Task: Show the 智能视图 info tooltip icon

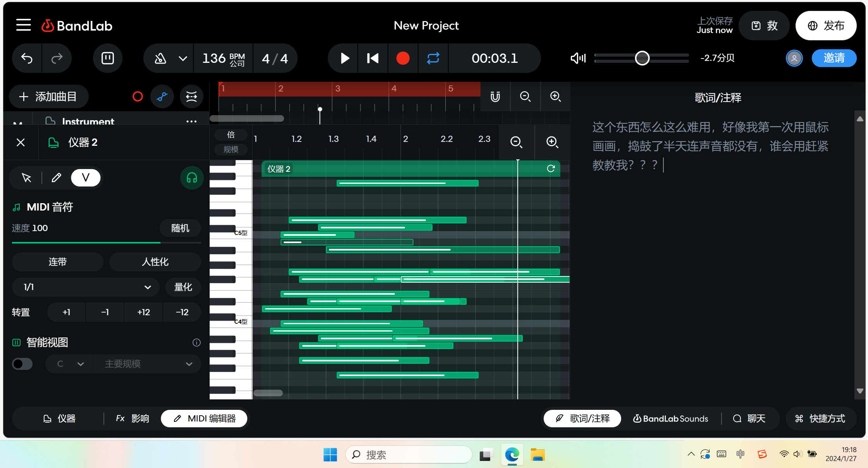Action: tap(196, 342)
